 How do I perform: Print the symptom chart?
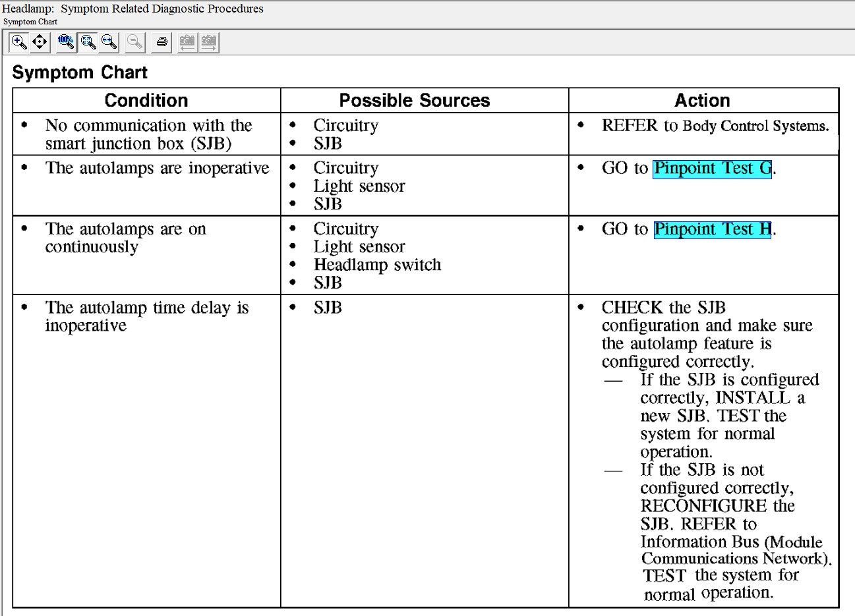[162, 42]
